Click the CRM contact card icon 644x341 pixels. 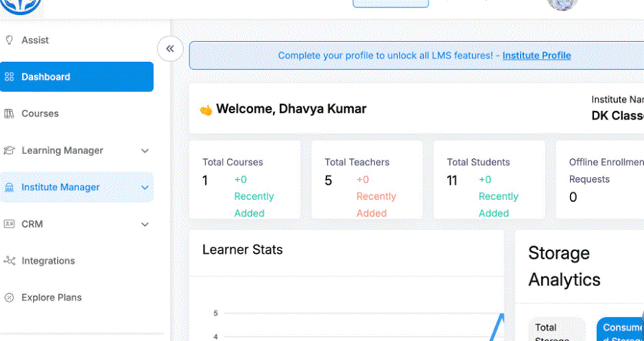9,224
